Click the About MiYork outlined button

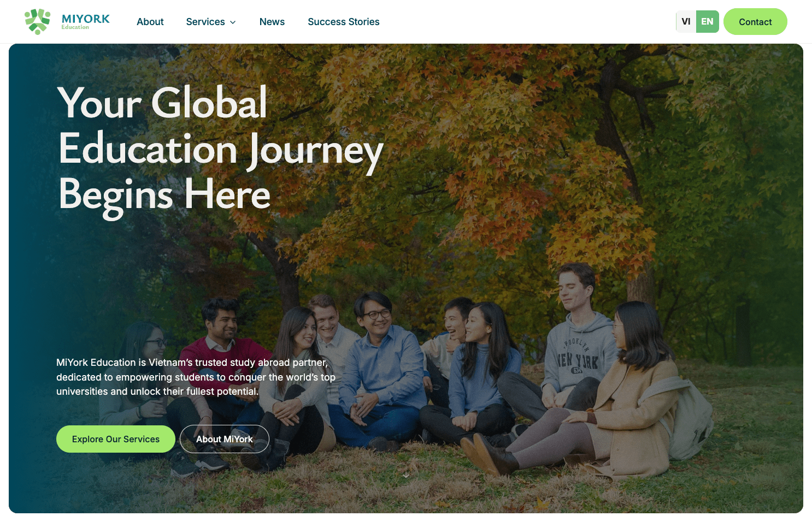[225, 439]
